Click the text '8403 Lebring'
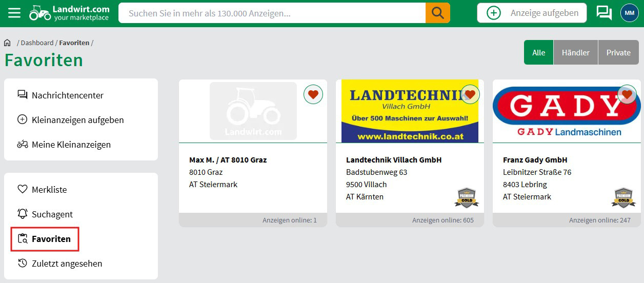Viewport: 644px width, 283px height. coord(525,184)
